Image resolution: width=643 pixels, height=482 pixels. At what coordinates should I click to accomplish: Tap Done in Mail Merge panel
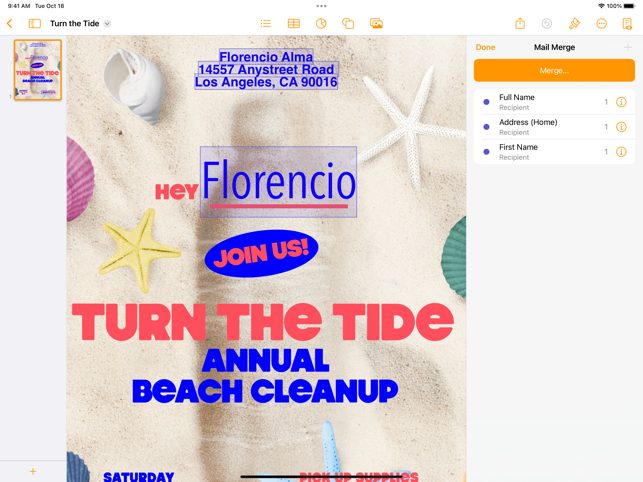coord(485,47)
